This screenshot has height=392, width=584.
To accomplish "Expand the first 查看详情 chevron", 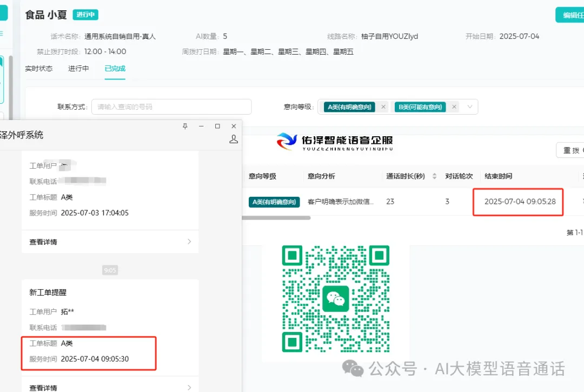I will click(188, 242).
